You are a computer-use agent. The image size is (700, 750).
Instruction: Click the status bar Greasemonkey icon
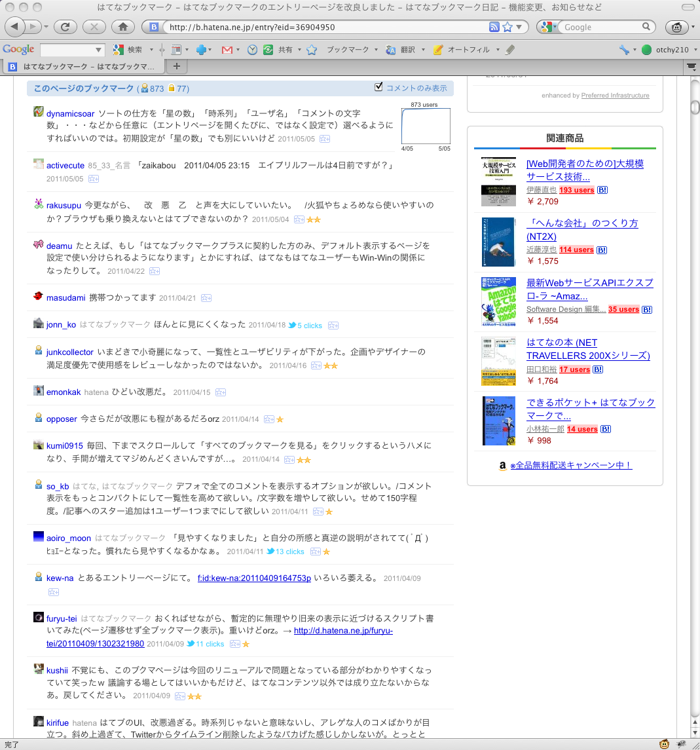tap(664, 744)
